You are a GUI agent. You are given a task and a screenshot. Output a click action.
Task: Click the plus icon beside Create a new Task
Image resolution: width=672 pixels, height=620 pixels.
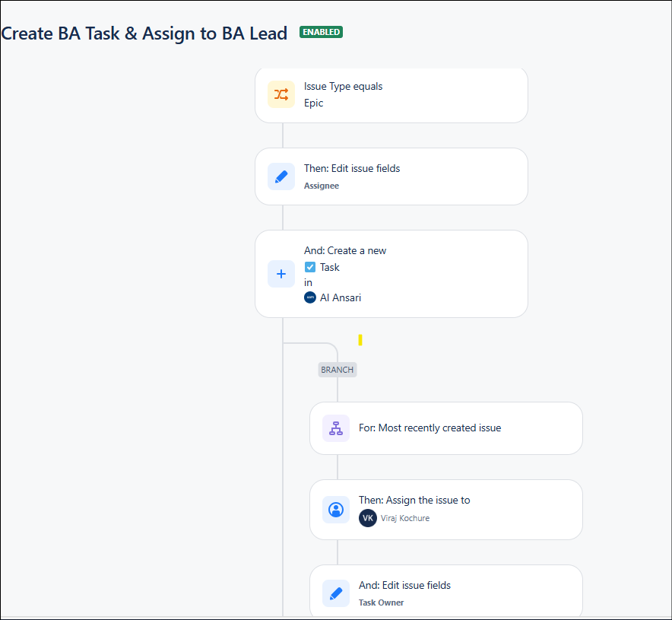(x=281, y=274)
